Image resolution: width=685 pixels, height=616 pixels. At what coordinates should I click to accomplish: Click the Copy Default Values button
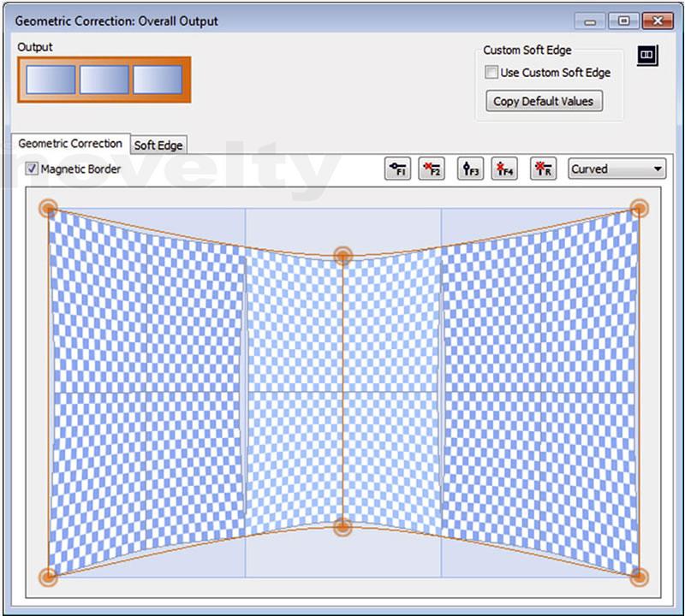tap(544, 101)
